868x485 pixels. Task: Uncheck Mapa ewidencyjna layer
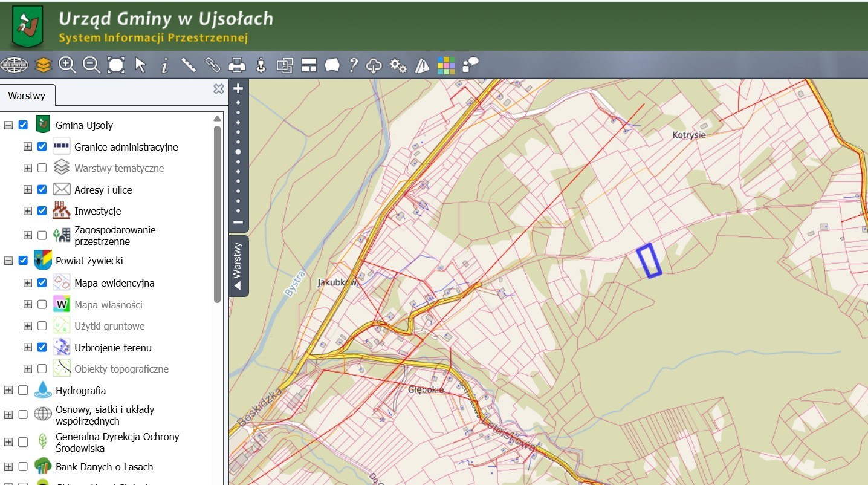(x=42, y=282)
